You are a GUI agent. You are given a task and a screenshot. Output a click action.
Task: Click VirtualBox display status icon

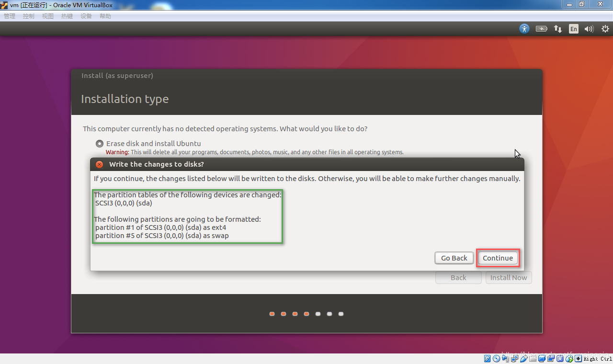(x=542, y=358)
